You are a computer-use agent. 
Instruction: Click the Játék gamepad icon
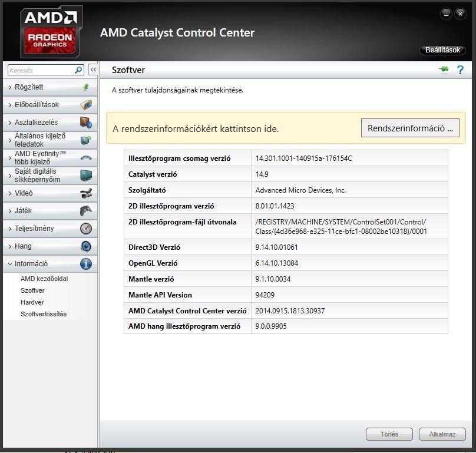point(86,211)
